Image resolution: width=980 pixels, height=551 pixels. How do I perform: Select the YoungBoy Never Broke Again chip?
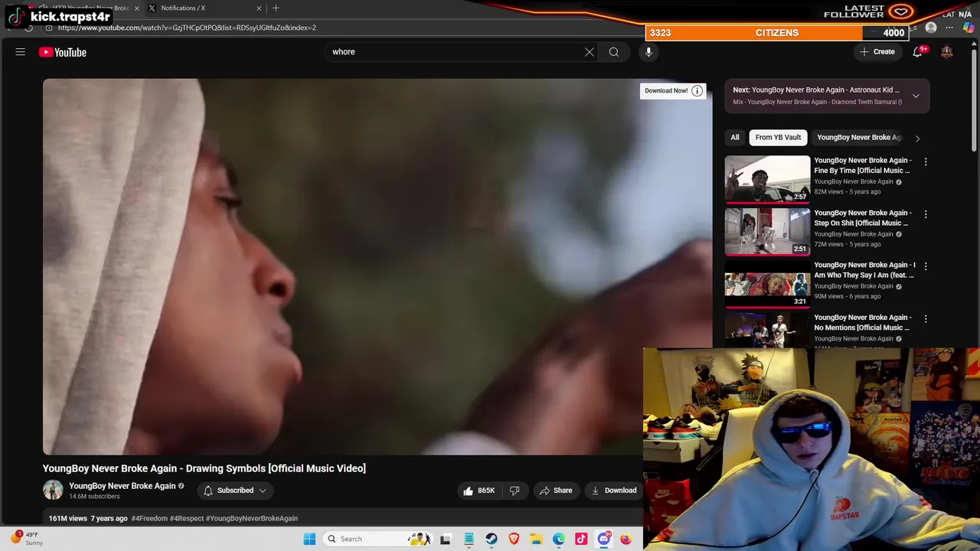(x=859, y=138)
